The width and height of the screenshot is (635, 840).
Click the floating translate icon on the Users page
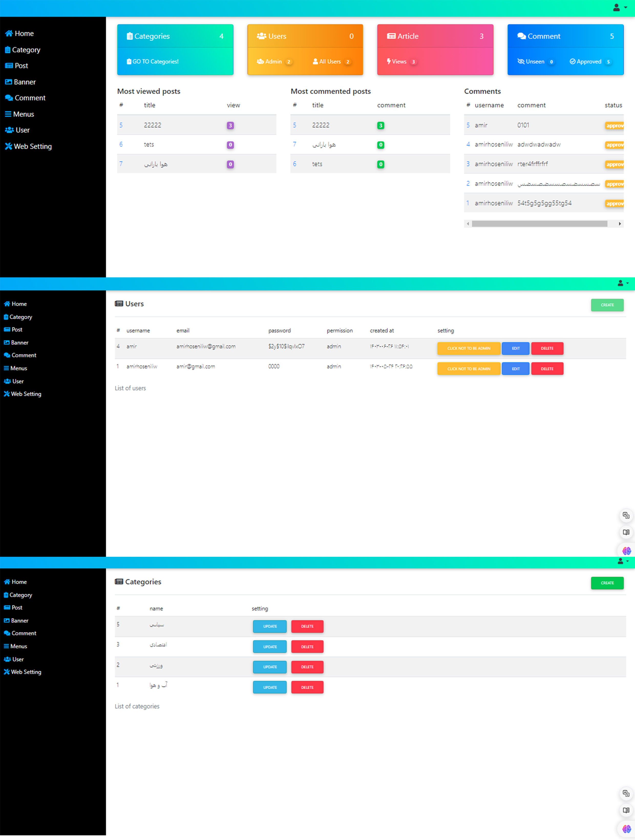coord(626,515)
